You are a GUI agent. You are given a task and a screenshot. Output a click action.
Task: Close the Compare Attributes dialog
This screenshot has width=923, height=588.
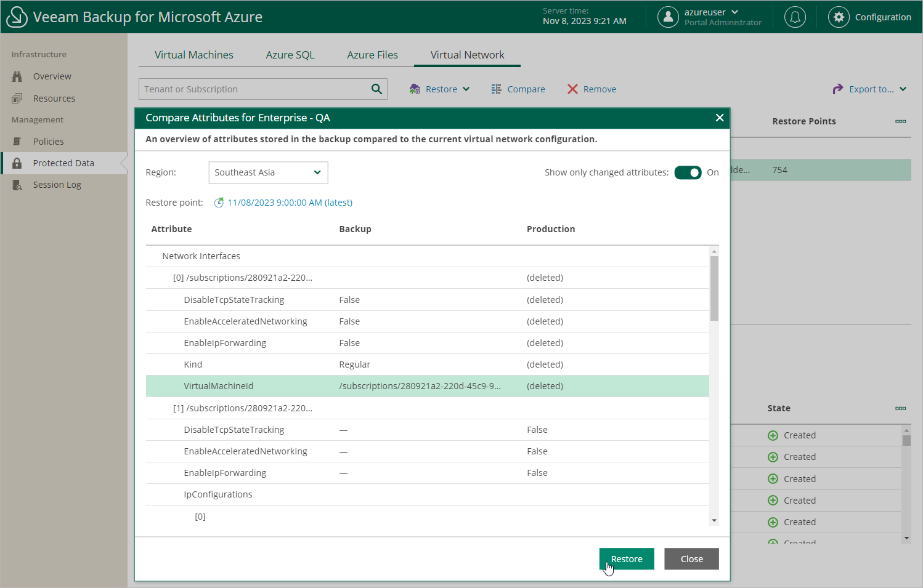coord(720,118)
